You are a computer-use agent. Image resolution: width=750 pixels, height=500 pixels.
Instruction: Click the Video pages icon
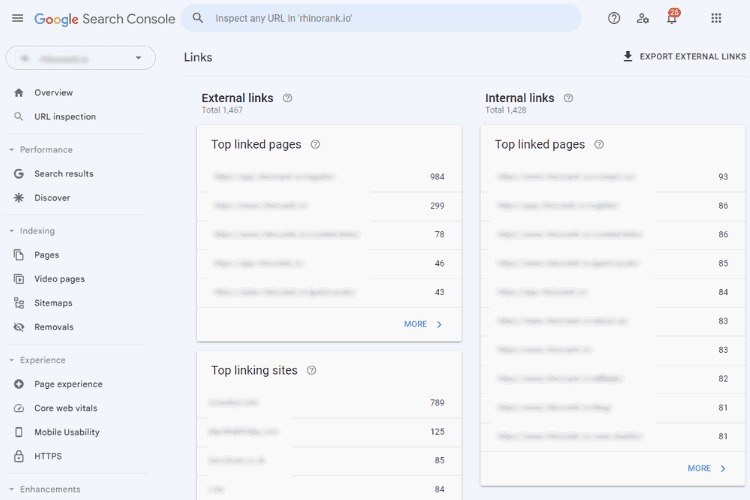19,279
